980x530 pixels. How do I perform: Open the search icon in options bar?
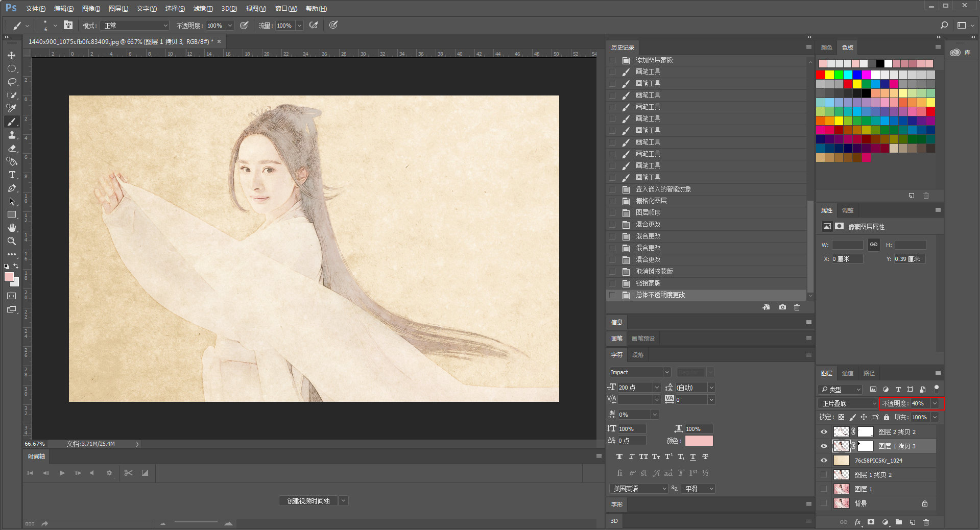(x=944, y=25)
